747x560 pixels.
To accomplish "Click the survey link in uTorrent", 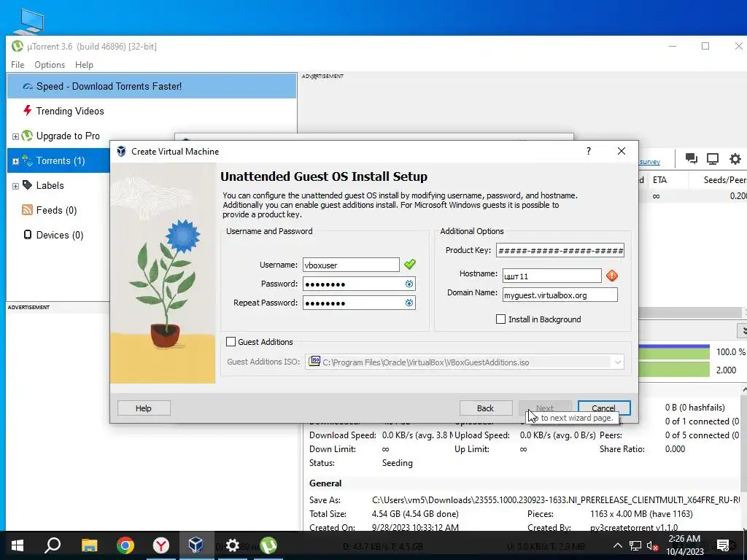I will 650,162.
